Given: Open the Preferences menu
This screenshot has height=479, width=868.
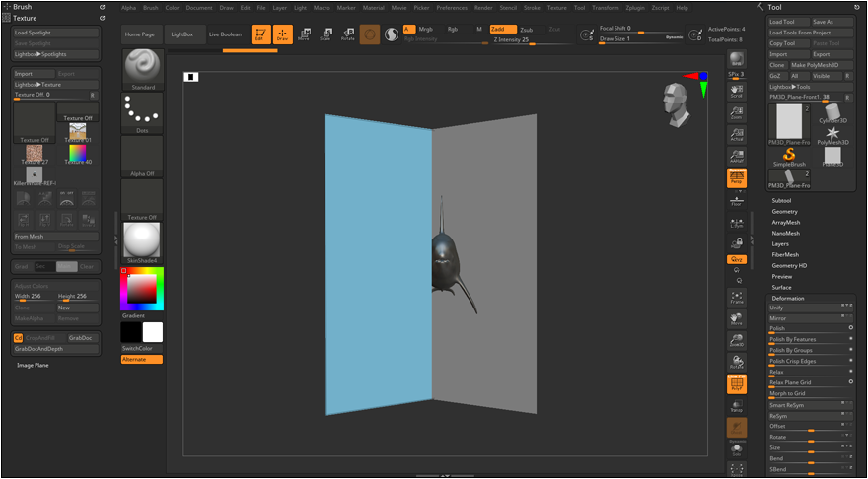Looking at the screenshot, I should (x=452, y=7).
